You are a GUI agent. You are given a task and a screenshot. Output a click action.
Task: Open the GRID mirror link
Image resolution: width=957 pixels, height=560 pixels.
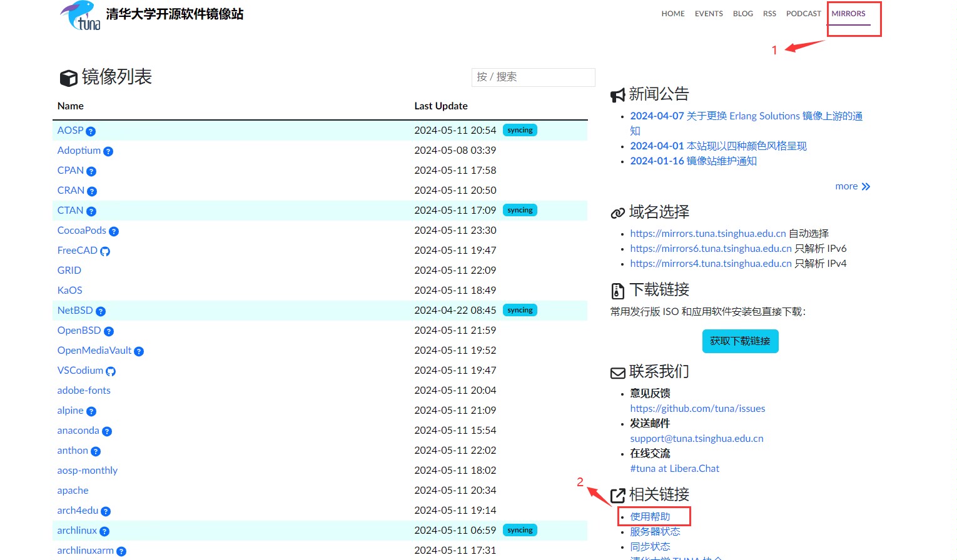69,271
